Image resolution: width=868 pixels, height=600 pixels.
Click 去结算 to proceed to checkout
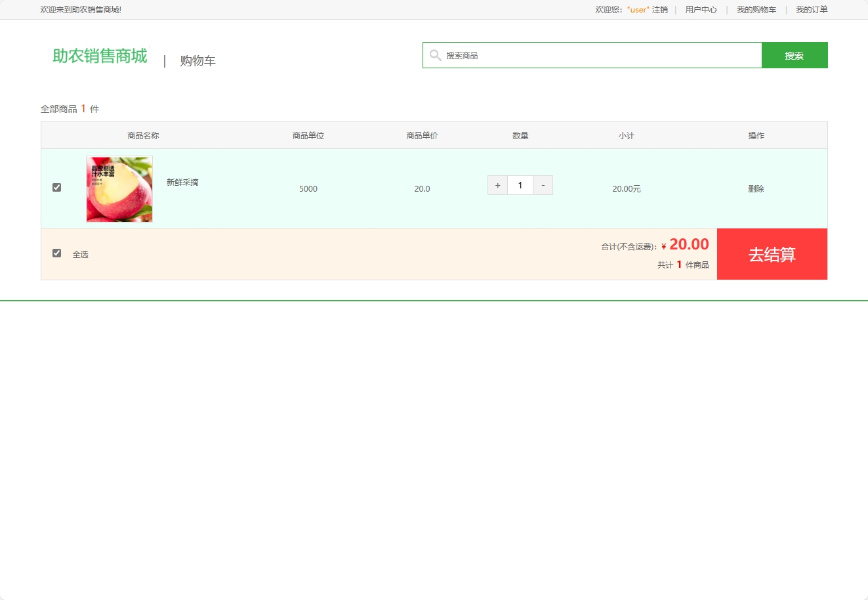coord(772,254)
